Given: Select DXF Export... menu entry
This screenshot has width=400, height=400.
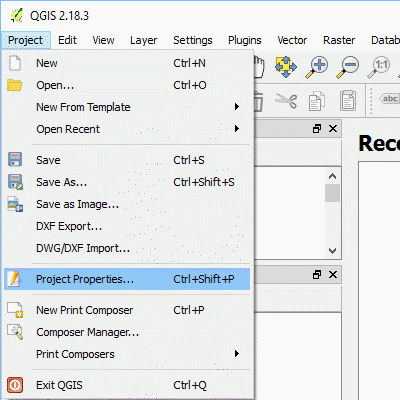Looking at the screenshot, I should 127,226.
